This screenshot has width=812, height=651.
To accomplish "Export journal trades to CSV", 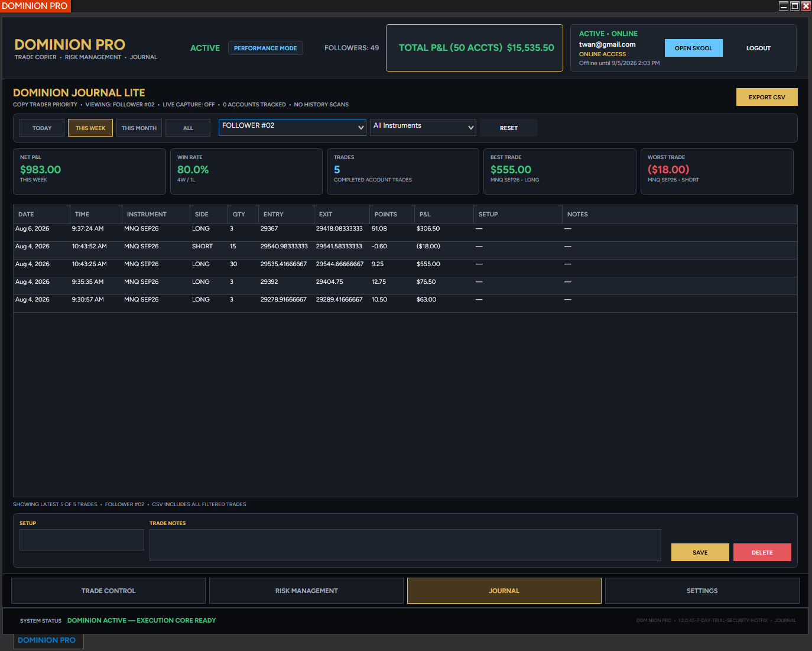I will [x=766, y=97].
